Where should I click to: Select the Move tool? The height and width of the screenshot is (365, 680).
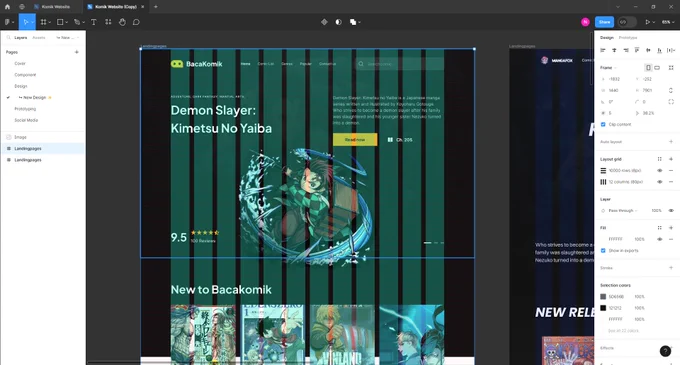(26, 22)
